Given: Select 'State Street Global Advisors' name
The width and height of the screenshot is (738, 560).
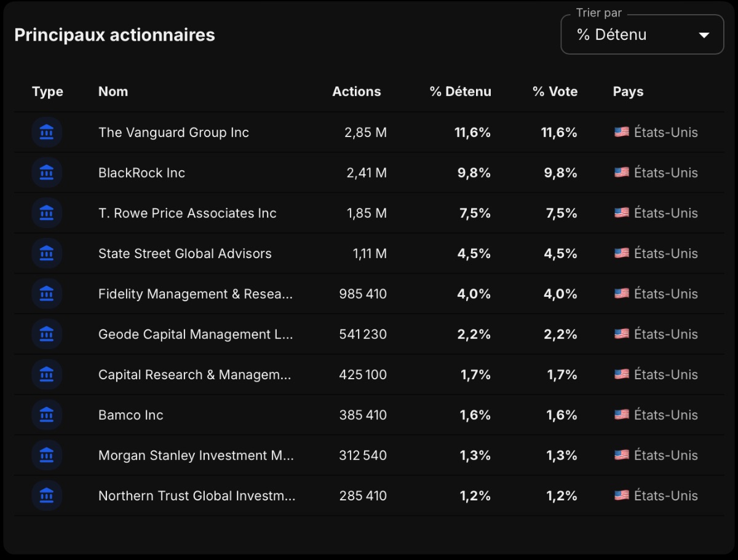Looking at the screenshot, I should tap(185, 253).
